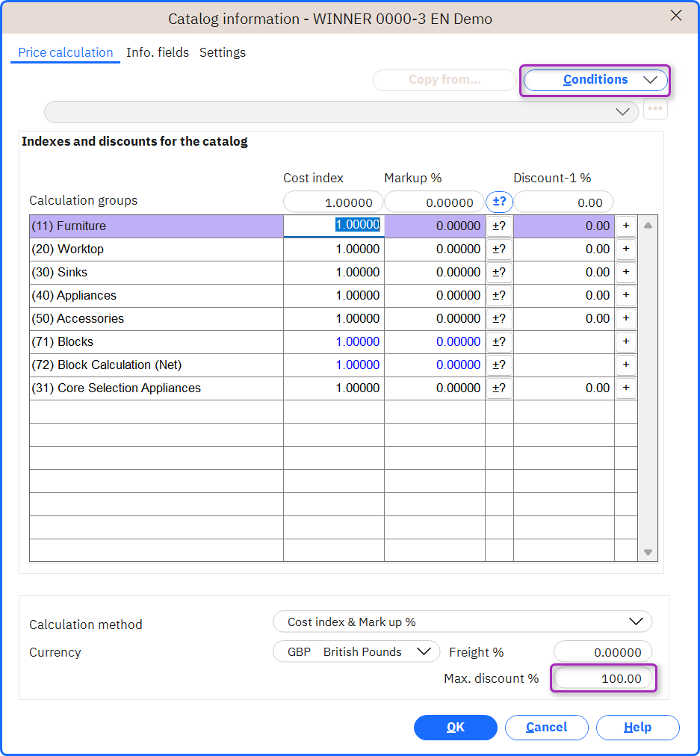Image resolution: width=700 pixels, height=756 pixels.
Task: Click the Cancel button
Action: (x=547, y=727)
